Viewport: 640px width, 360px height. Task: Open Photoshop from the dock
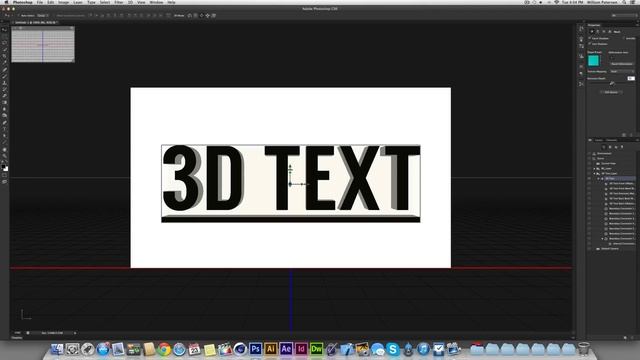point(256,349)
